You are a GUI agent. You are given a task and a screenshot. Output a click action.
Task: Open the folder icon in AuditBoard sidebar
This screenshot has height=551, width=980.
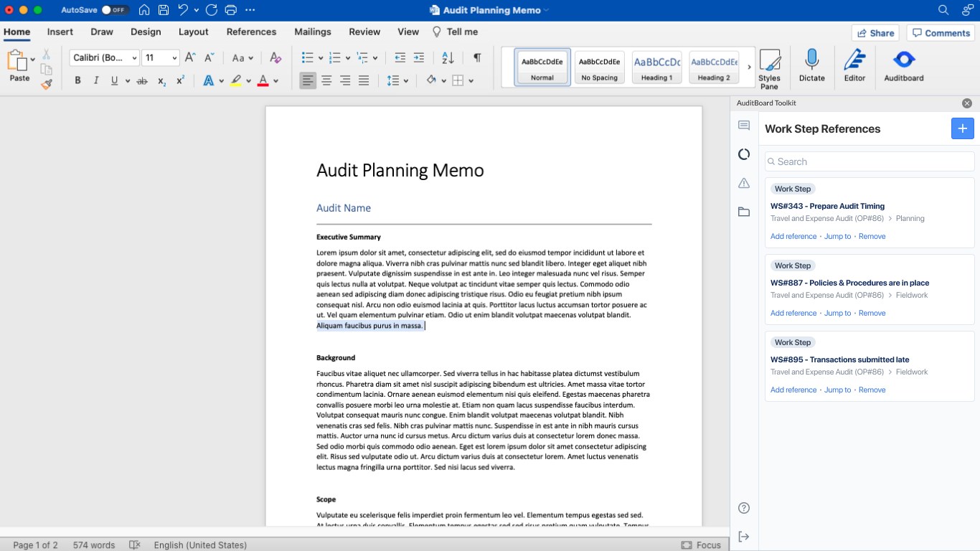pos(744,212)
